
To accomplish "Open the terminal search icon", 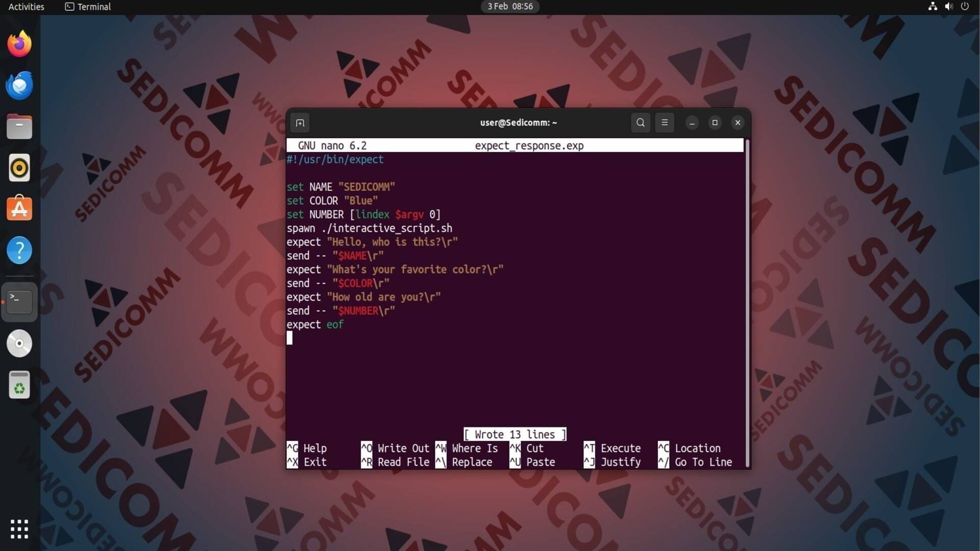I will (640, 122).
